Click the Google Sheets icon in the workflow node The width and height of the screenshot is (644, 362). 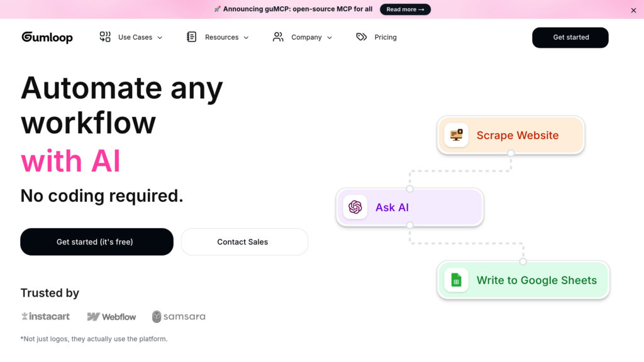[455, 280]
